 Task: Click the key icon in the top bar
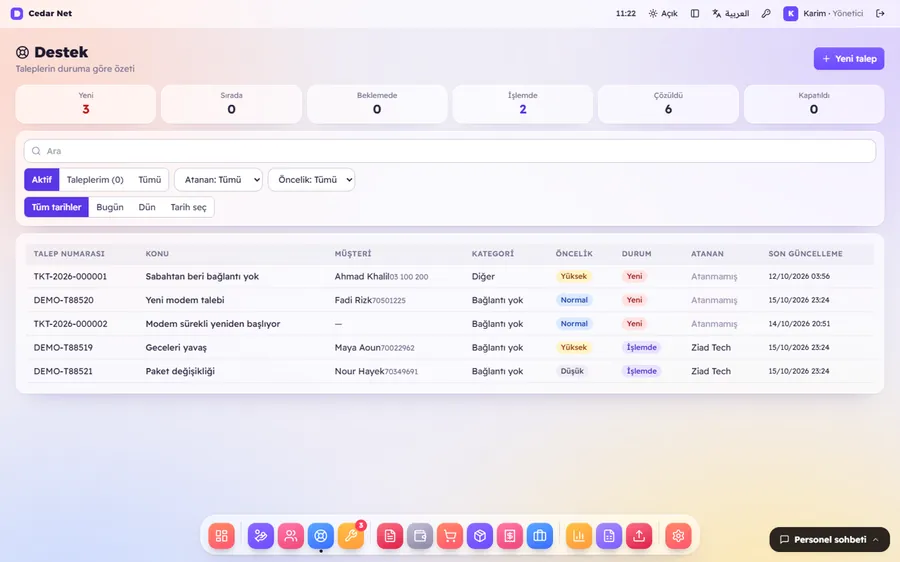click(766, 13)
